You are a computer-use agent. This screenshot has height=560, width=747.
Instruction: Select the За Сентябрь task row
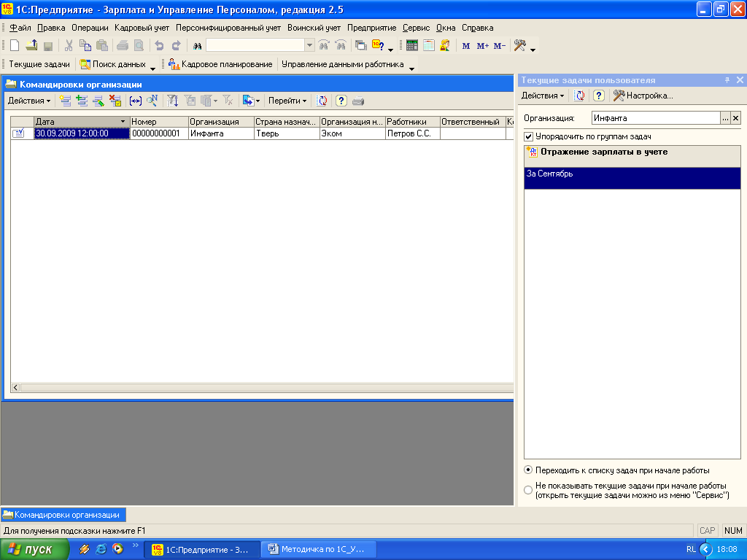(632, 178)
